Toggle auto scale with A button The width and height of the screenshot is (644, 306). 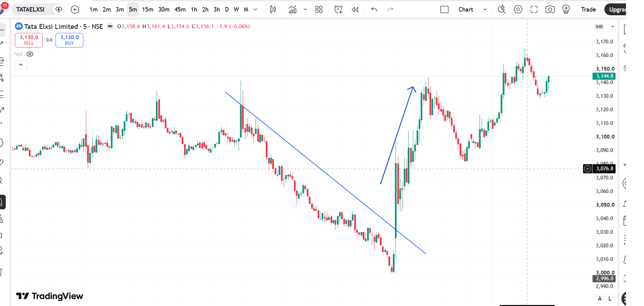tap(600, 299)
